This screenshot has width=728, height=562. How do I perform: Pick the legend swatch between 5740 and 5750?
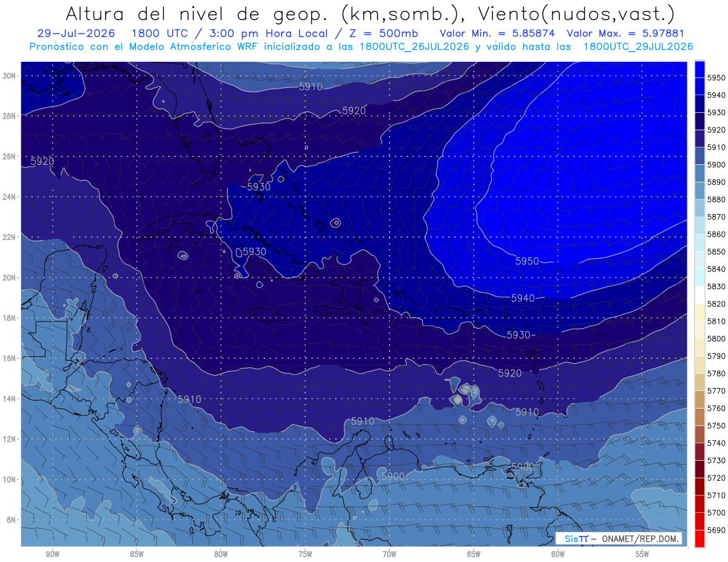(699, 434)
